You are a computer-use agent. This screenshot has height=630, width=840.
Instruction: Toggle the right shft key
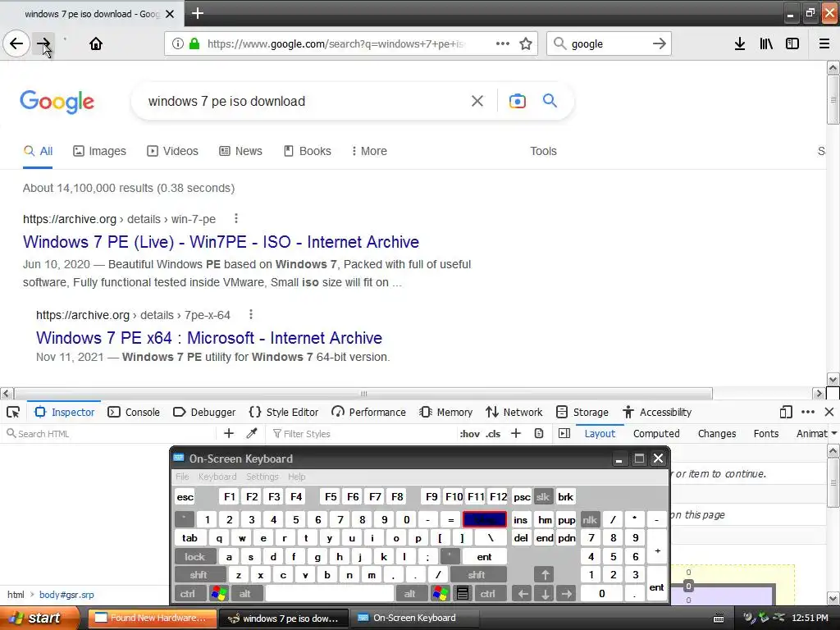pos(477,575)
